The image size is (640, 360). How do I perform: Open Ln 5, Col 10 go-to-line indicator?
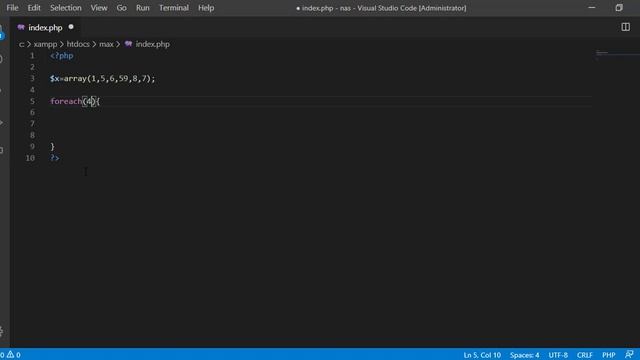click(x=482, y=355)
